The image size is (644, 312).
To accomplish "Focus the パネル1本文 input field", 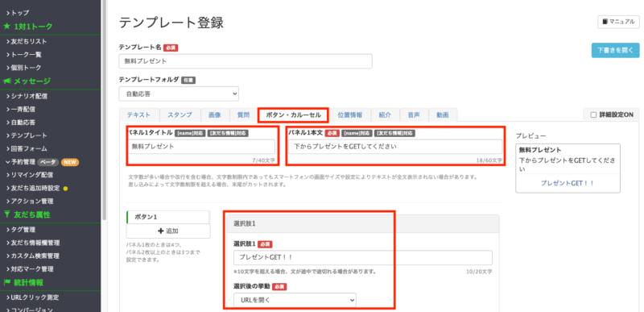I will click(395, 147).
